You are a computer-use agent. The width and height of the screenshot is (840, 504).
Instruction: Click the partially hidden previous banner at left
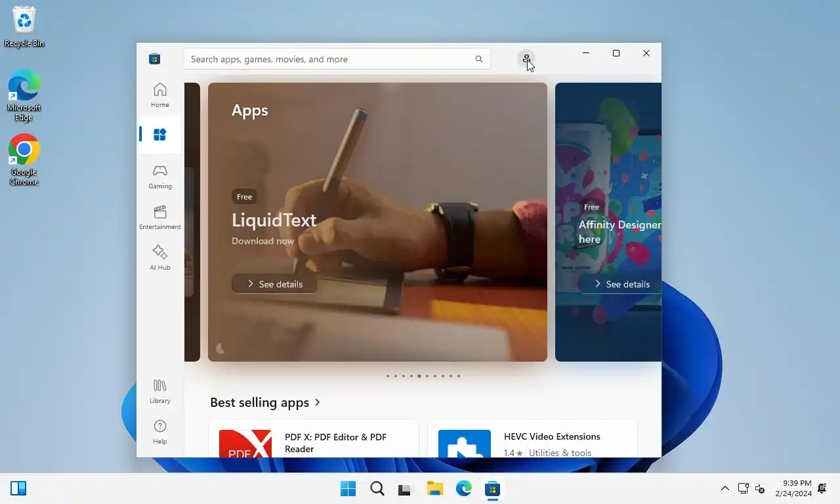click(x=192, y=222)
